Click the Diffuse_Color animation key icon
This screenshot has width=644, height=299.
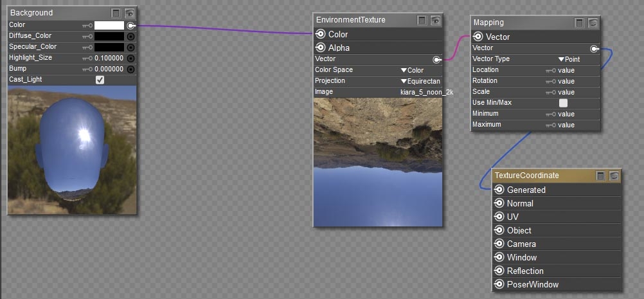[x=87, y=37]
